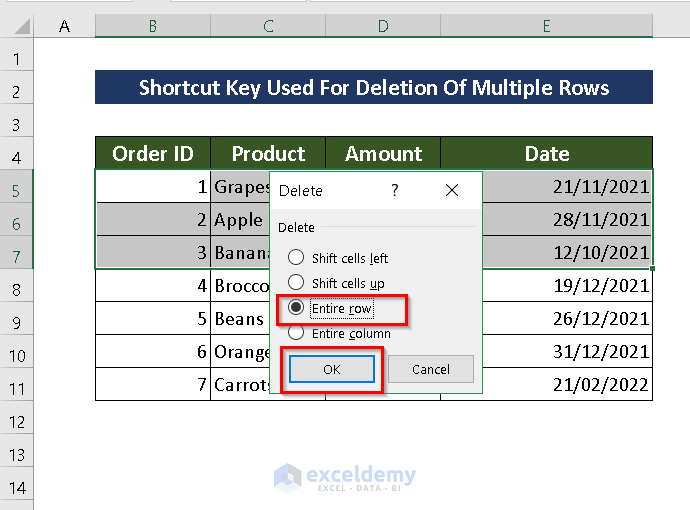Click the date cell 26/12/2021
Screen dimensions: 690x510
[567, 318]
